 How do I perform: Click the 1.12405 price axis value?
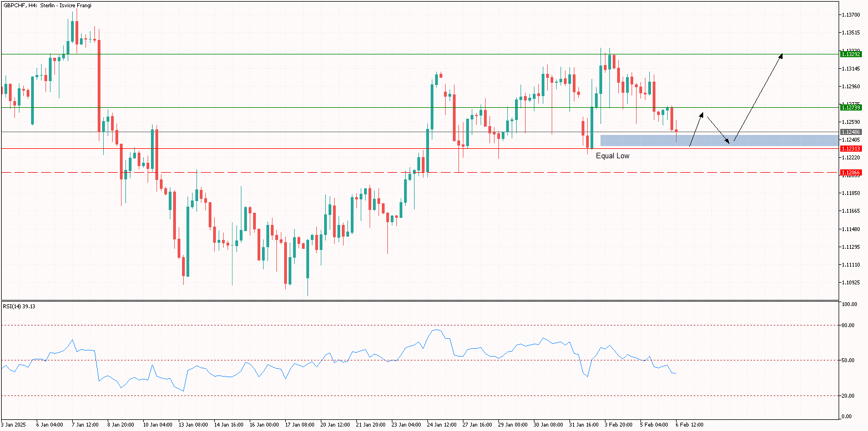tap(851, 139)
